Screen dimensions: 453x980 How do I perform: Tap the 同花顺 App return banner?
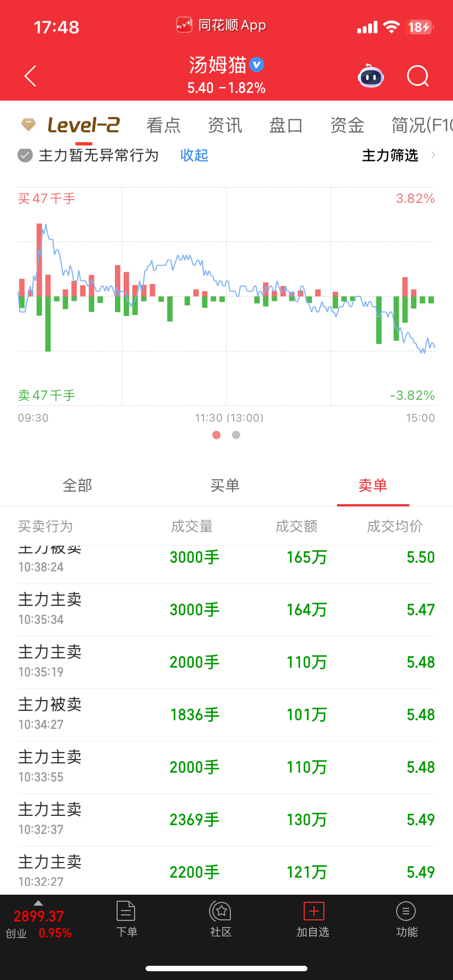tap(221, 25)
